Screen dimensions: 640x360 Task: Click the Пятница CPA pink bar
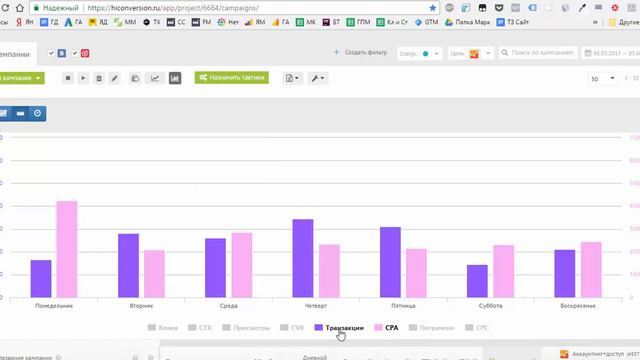coord(416,273)
